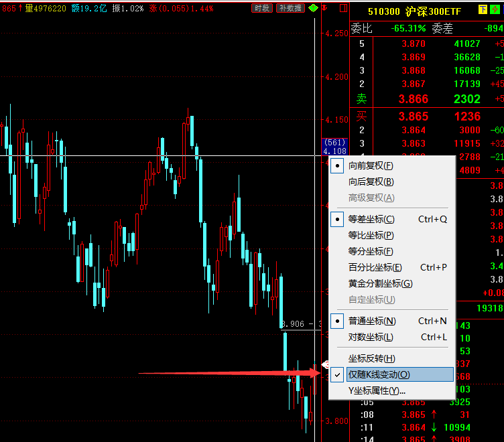This screenshot has width=504, height=442.
Task: Click the yellow 下 icon beside 沪深300ETF
Action: (483, 10)
